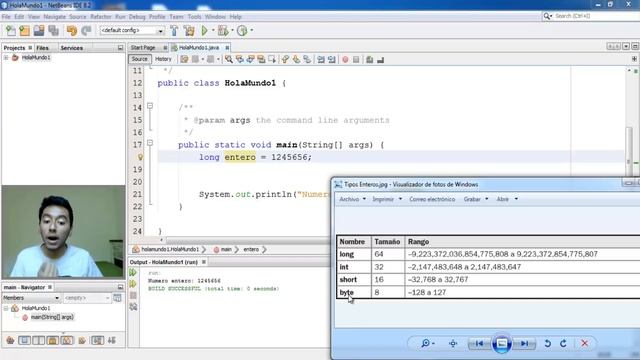
Task: Click the lightbulb hint on line 18
Action: 140,157
